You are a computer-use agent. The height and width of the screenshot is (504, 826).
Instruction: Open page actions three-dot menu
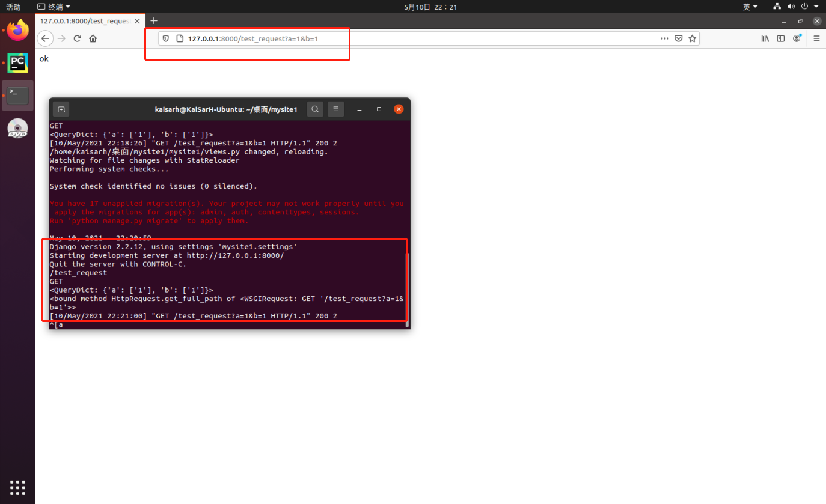click(664, 38)
